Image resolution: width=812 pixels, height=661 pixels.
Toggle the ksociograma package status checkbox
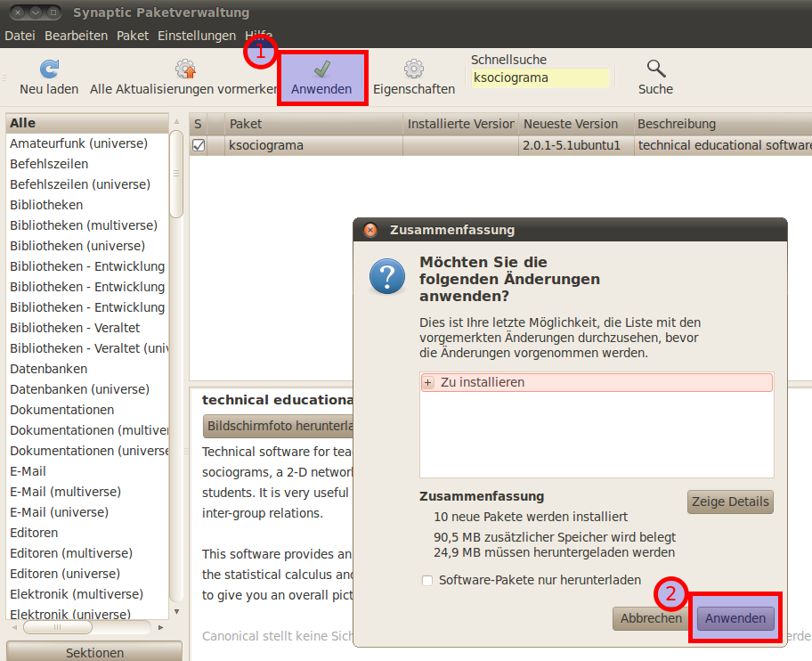[199, 145]
